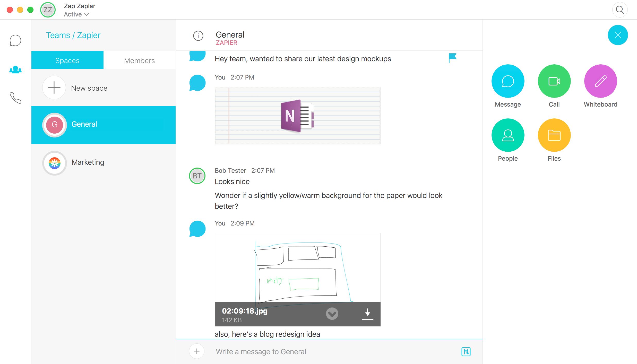
Task: Download the 02:09:18.jpg file
Action: coord(368,313)
